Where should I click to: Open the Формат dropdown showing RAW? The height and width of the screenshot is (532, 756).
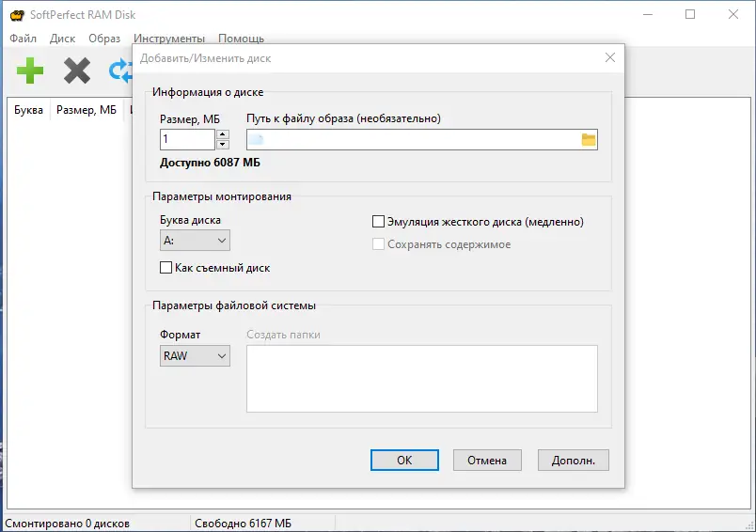click(x=195, y=356)
